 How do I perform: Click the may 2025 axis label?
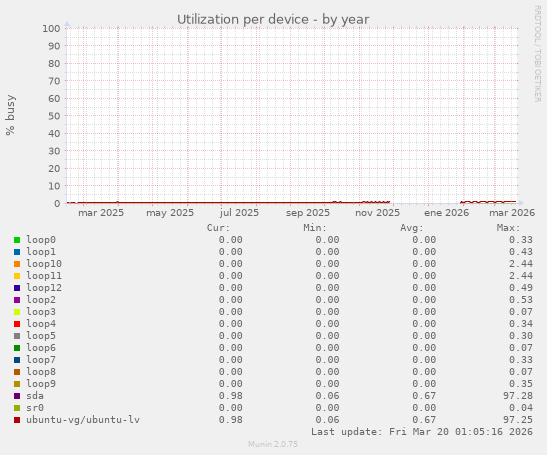click(x=170, y=212)
